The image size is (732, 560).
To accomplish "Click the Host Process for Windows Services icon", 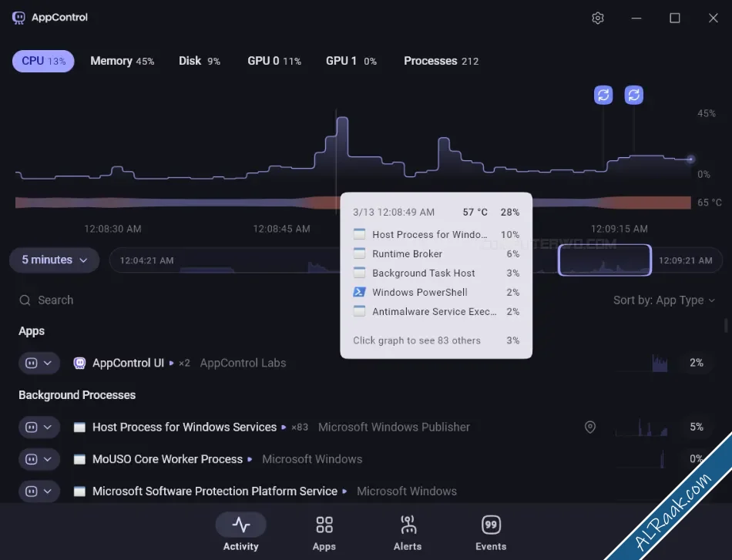I will (x=79, y=427).
